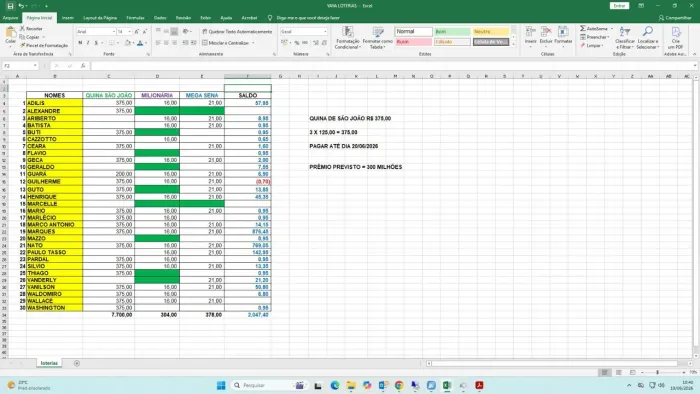Increase the font size
700x394 pixels.
pos(137,32)
